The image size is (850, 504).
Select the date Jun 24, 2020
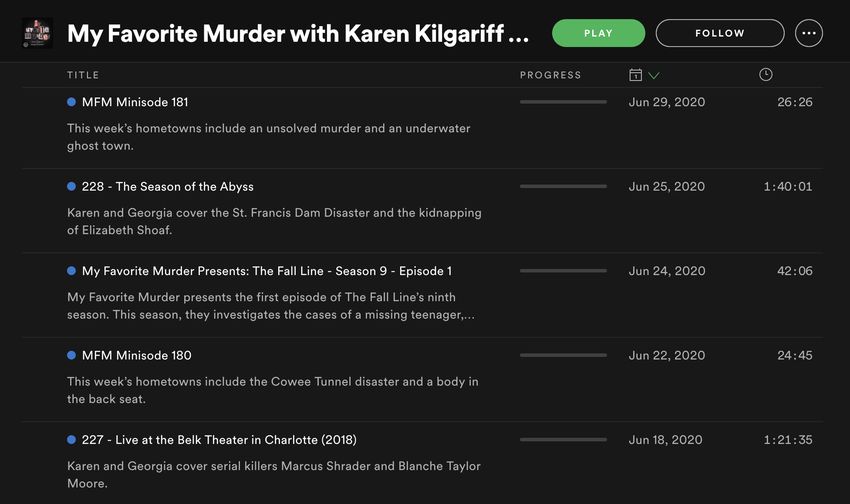(x=667, y=272)
